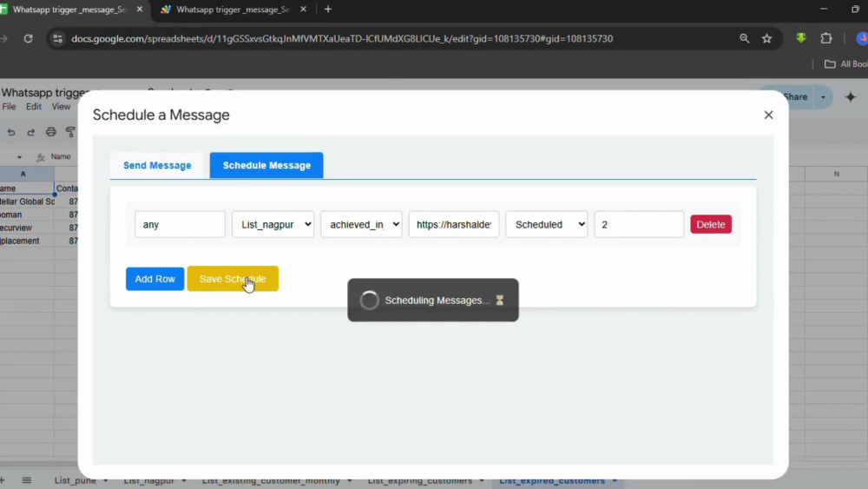Click the https://harshalde URL field
This screenshot has width=868, height=489.
(x=454, y=224)
